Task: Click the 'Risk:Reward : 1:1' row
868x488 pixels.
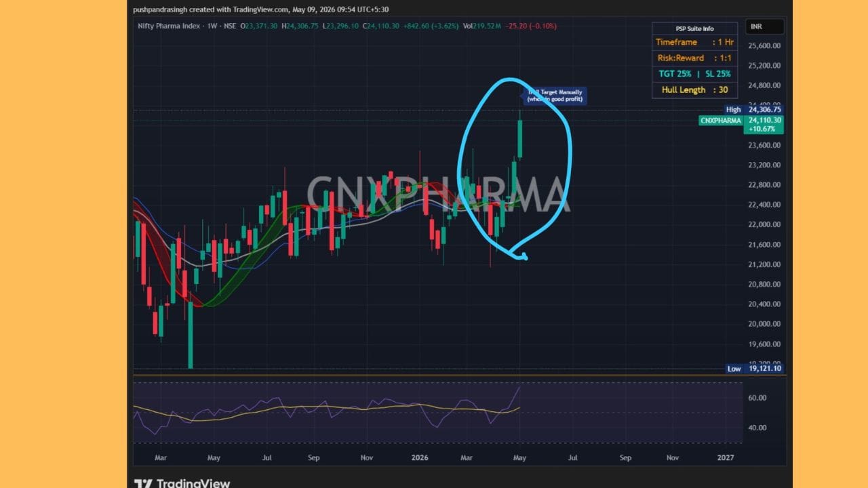Action: click(x=694, y=58)
